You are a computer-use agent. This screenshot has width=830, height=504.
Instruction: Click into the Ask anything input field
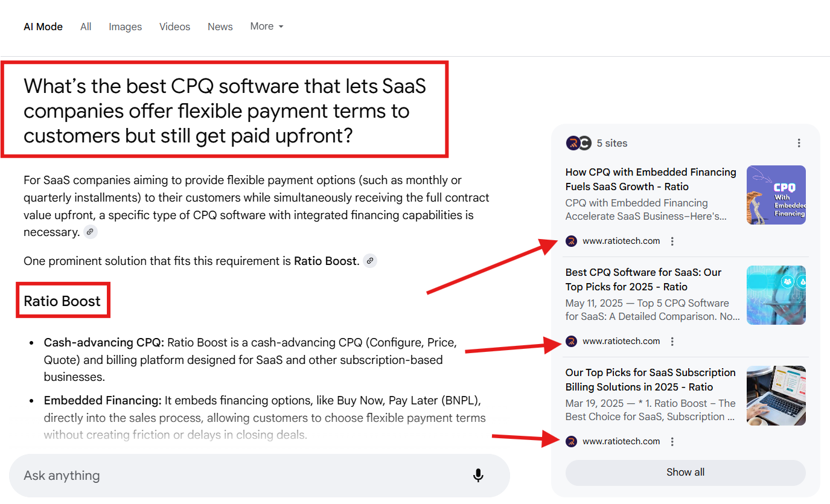pos(260,476)
